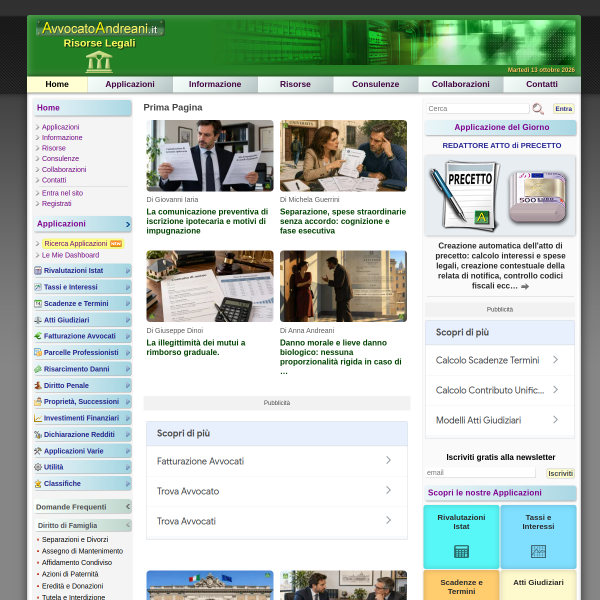This screenshot has height=600, width=600.
Task: Open the Consulenze navigation tab
Action: click(376, 84)
